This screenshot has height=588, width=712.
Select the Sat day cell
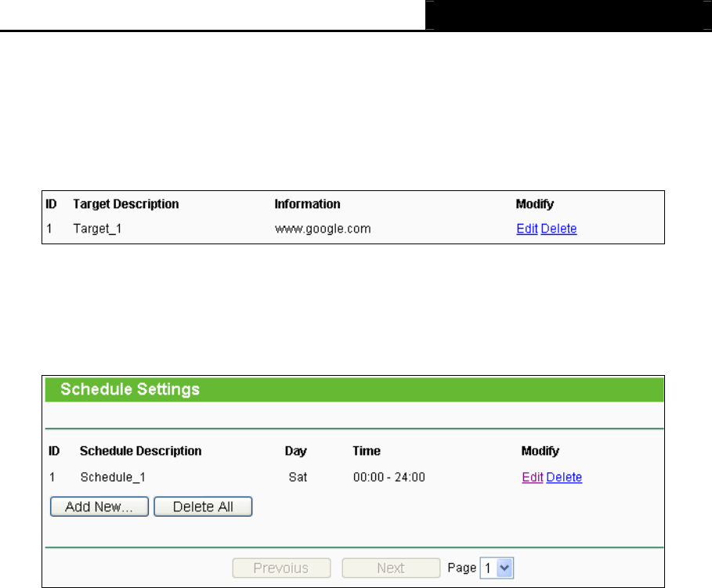pos(298,477)
